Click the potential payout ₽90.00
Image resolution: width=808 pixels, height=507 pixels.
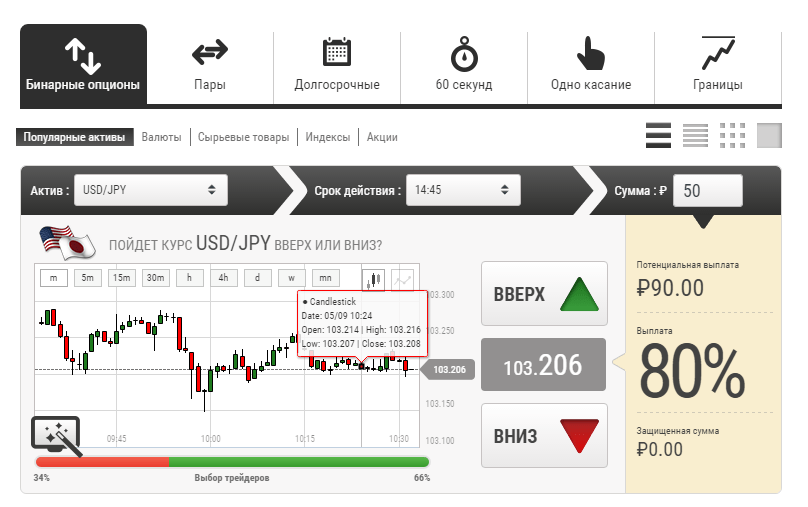point(670,288)
